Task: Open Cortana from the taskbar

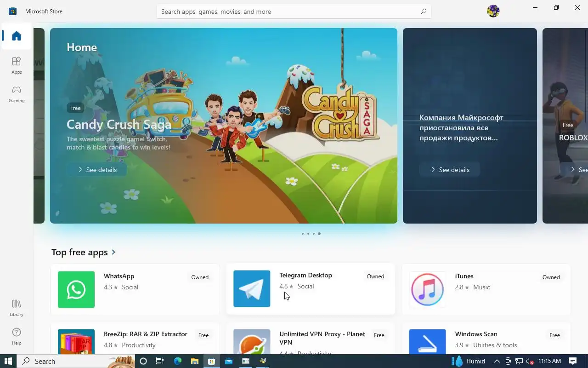Action: coord(143,361)
